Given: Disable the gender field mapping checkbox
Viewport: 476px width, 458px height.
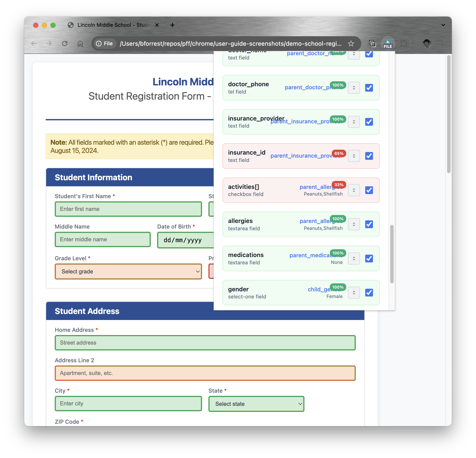Looking at the screenshot, I should pyautogui.click(x=369, y=293).
